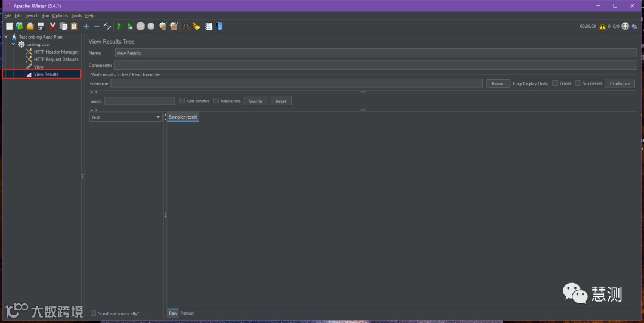Screen dimensions: 644x323
Task: Open the Tools menu
Action: pos(76,15)
